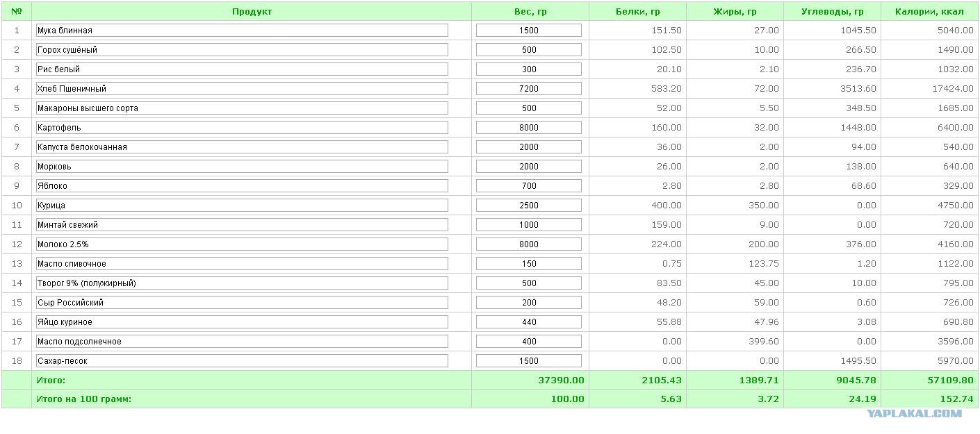Focus the 'Макароны высшего сорта' product field
This screenshot has width=980, height=434.
(242, 108)
